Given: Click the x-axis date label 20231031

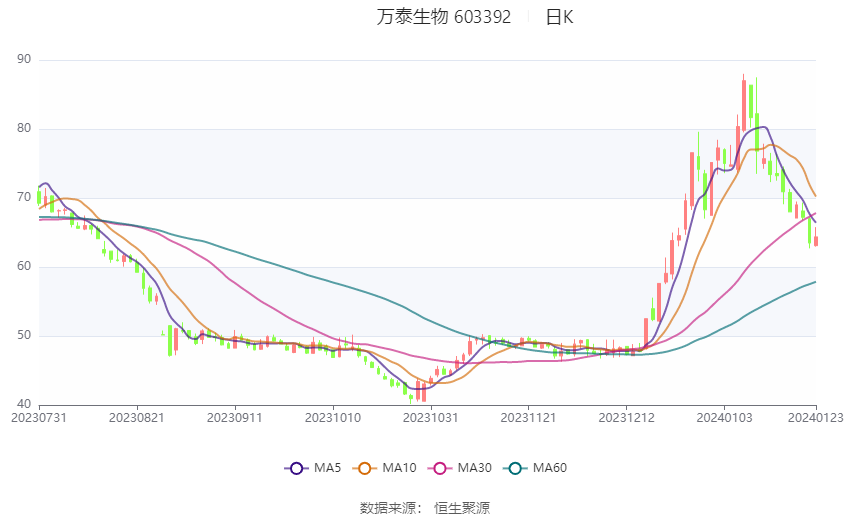Looking at the screenshot, I should [x=430, y=418].
